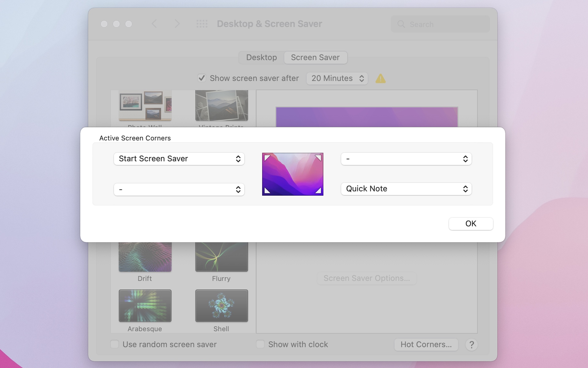The height and width of the screenshot is (368, 588).
Task: Select the Arabesque screen saver thumbnail
Action: click(x=145, y=306)
